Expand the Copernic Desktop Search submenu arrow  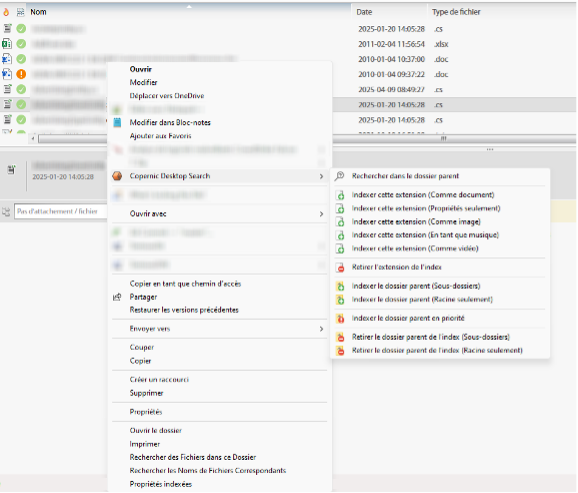click(321, 176)
